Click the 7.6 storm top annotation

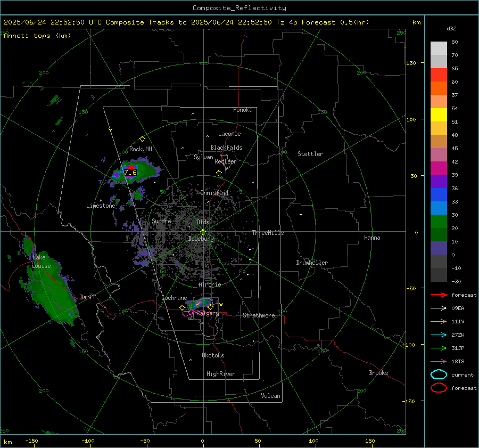[x=130, y=173]
